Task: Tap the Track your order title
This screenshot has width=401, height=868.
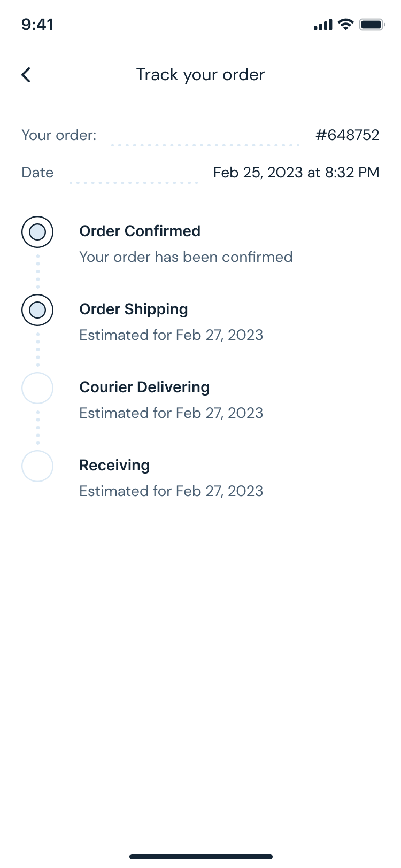Action: (200, 75)
